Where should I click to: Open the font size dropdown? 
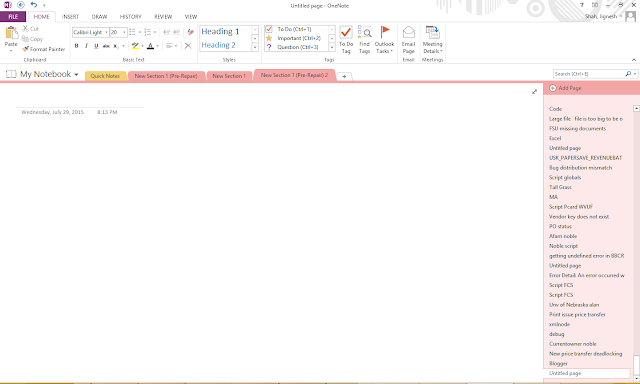(x=124, y=32)
